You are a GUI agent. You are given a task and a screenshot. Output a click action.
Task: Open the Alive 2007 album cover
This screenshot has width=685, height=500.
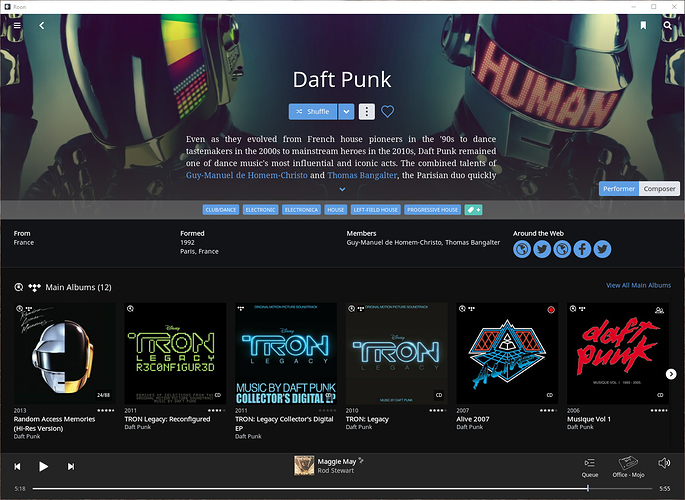tap(507, 353)
